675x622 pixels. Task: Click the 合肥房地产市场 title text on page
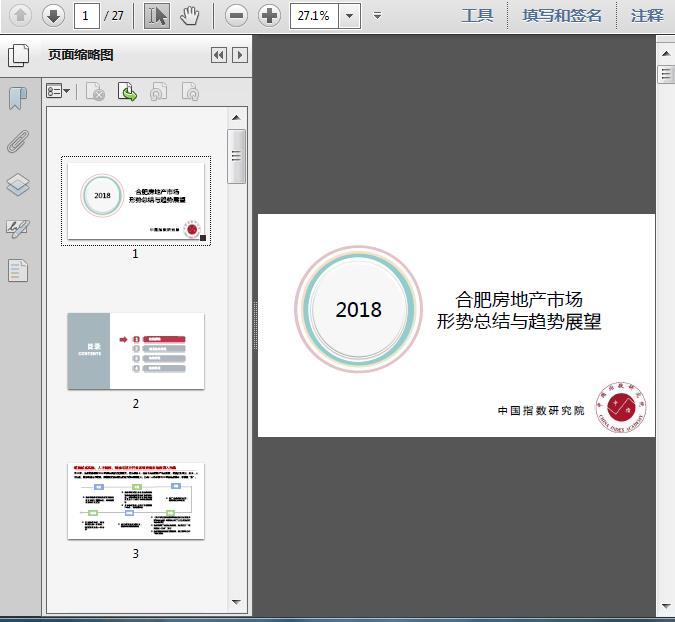point(519,300)
